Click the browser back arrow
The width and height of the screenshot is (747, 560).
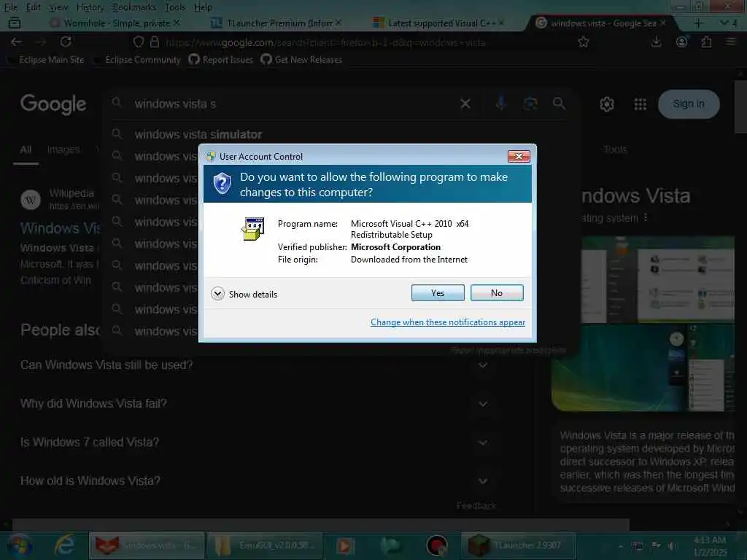[16, 42]
